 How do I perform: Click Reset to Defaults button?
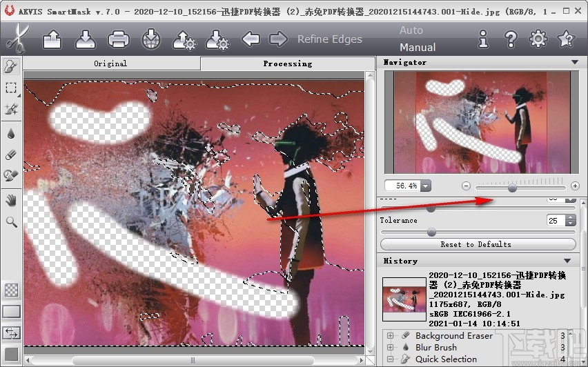coord(478,244)
